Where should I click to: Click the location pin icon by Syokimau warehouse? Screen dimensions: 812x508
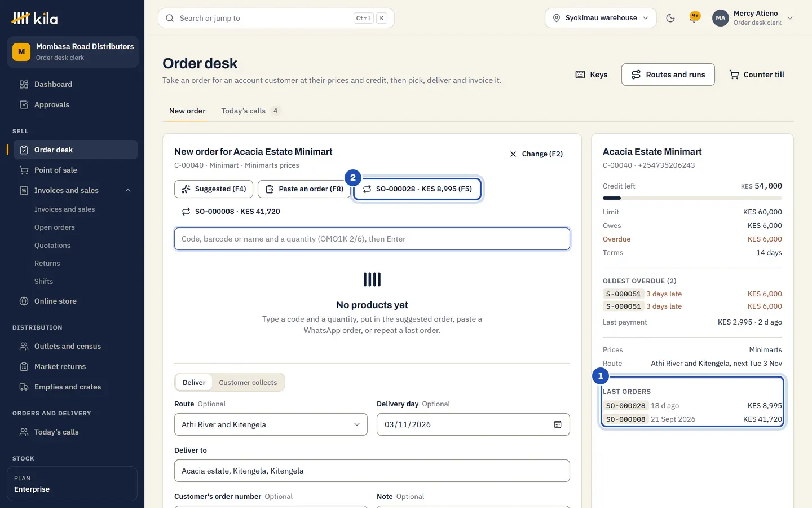click(x=557, y=18)
